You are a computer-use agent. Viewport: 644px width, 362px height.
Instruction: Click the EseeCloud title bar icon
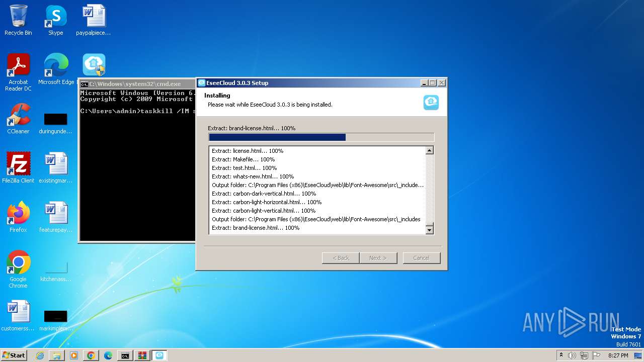tap(202, 83)
